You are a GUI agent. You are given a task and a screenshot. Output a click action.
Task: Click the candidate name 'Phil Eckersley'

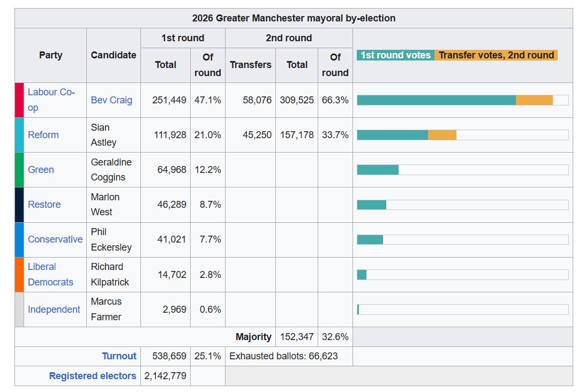point(111,239)
